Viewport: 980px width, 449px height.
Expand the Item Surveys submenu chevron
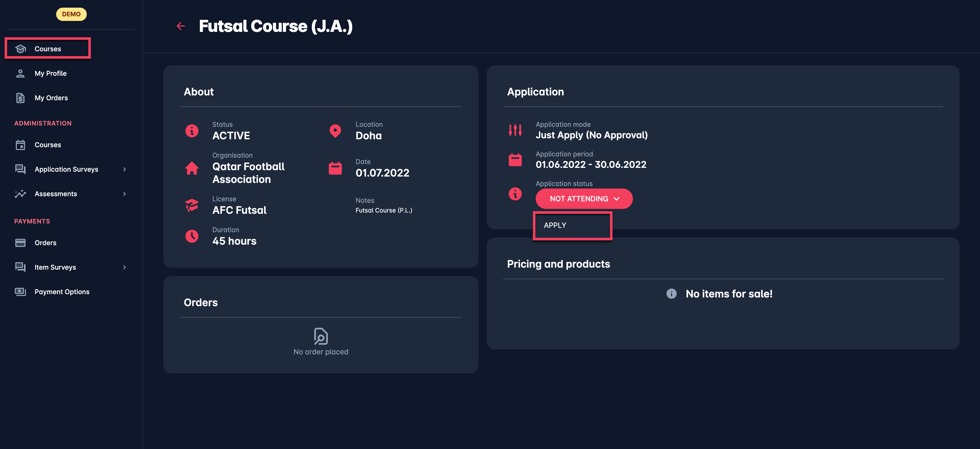[124, 267]
